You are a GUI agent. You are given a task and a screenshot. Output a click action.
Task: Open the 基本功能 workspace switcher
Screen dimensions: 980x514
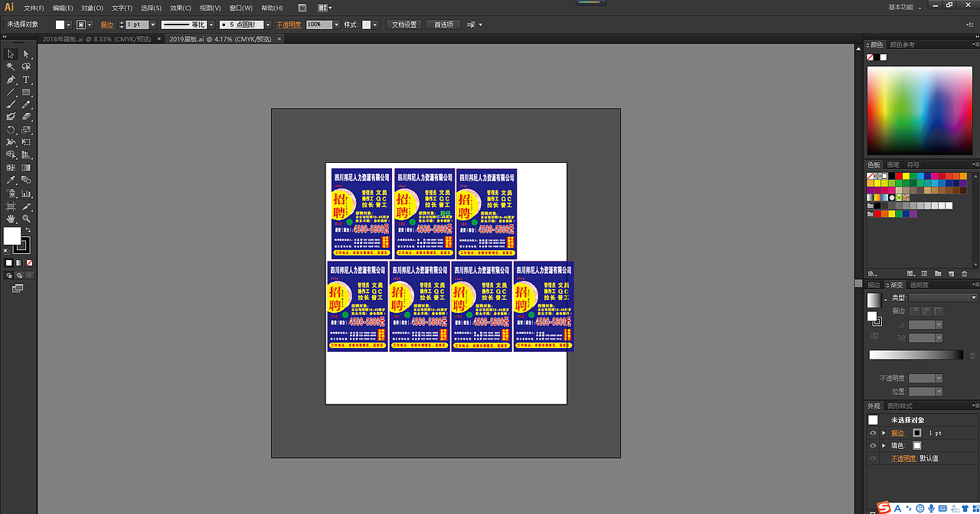click(904, 7)
